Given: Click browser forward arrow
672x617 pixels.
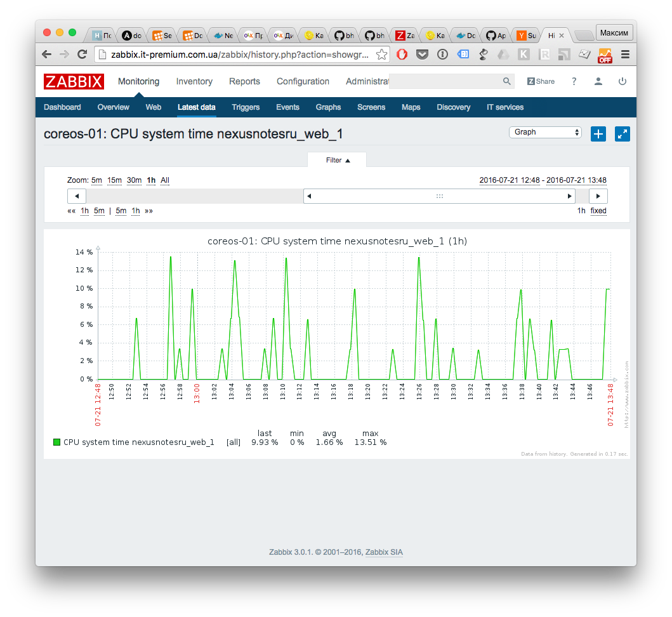Looking at the screenshot, I should point(64,55).
